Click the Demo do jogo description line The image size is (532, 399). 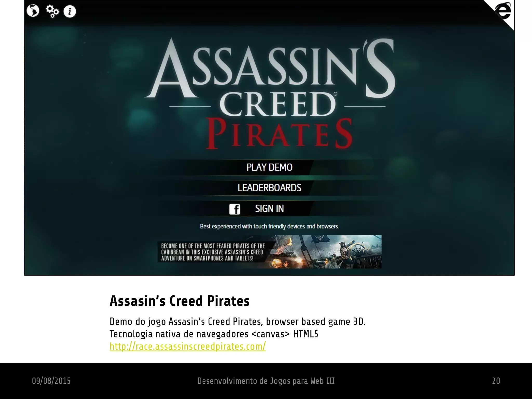[x=237, y=322]
